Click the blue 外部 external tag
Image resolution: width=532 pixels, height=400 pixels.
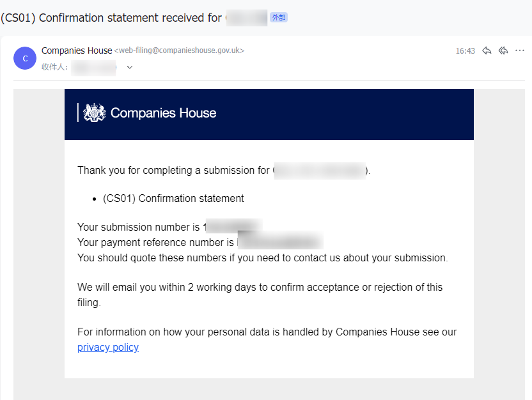point(279,17)
